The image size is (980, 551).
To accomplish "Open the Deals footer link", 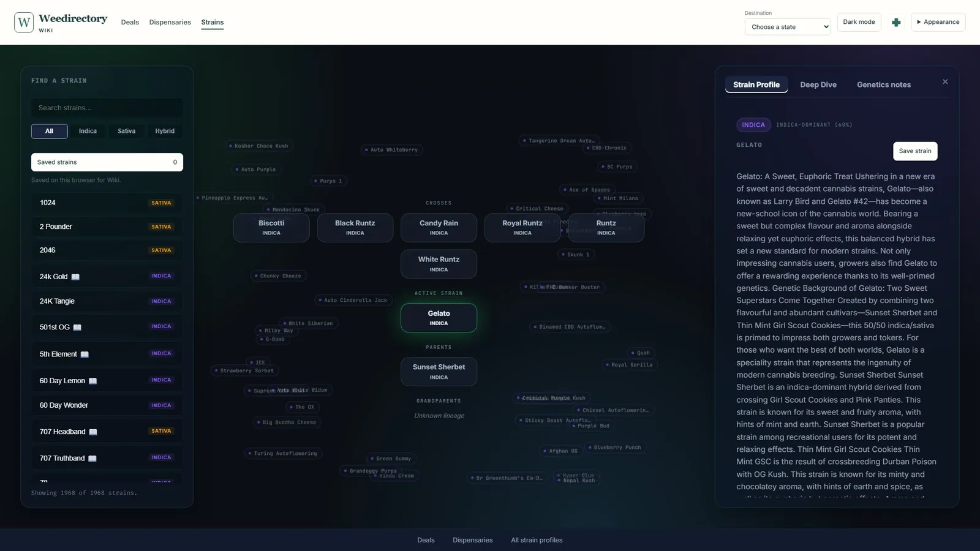I will (x=426, y=540).
